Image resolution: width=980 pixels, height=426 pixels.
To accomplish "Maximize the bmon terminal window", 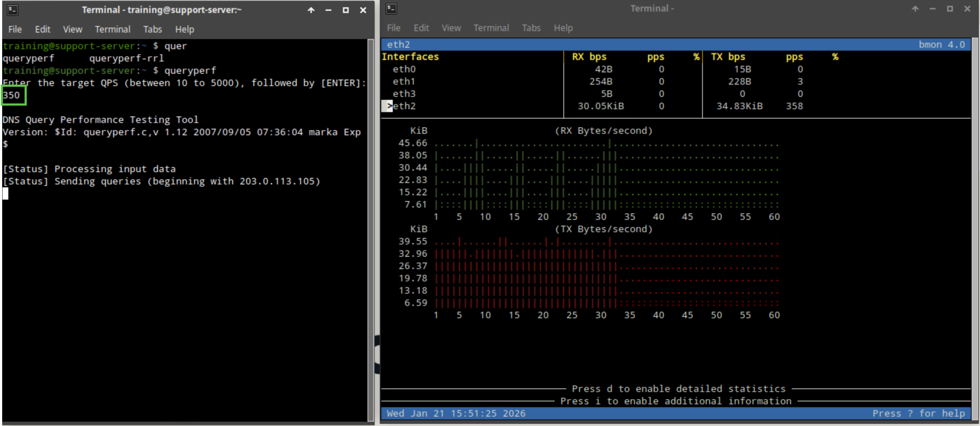I will tap(950, 8).
